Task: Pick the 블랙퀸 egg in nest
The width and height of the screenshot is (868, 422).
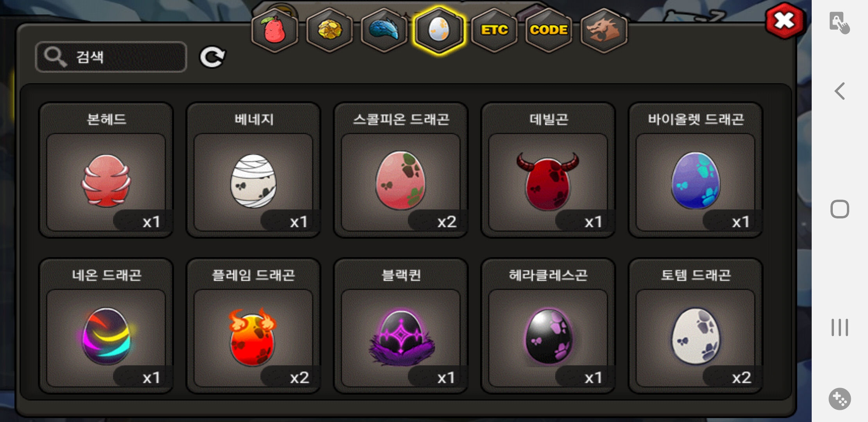Action: 401,326
